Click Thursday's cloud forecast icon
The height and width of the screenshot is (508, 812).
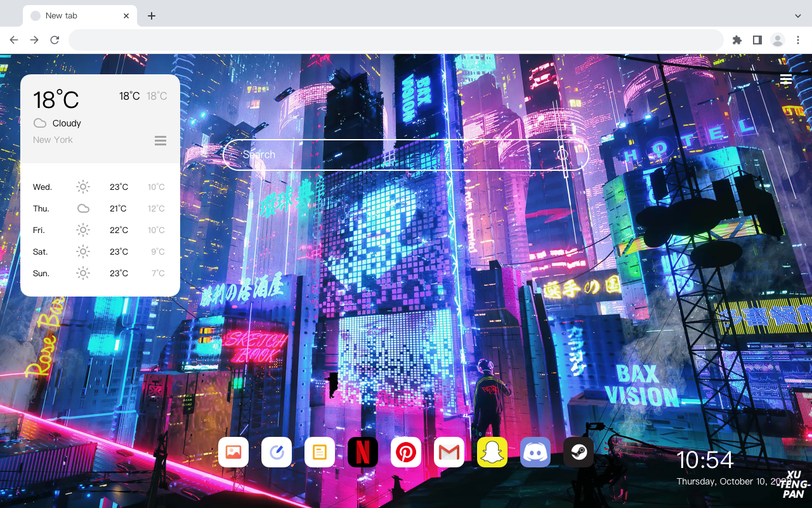point(83,208)
